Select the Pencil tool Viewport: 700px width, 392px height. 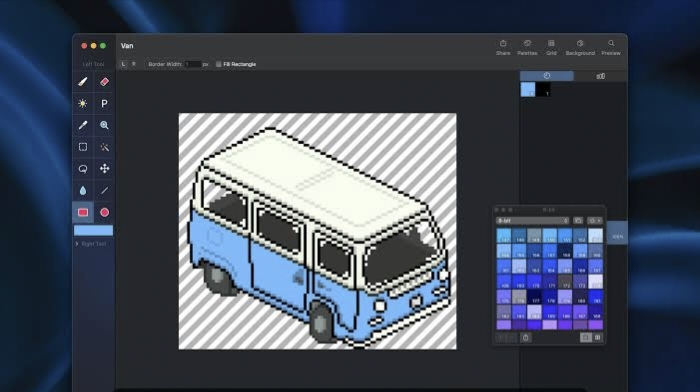83,82
